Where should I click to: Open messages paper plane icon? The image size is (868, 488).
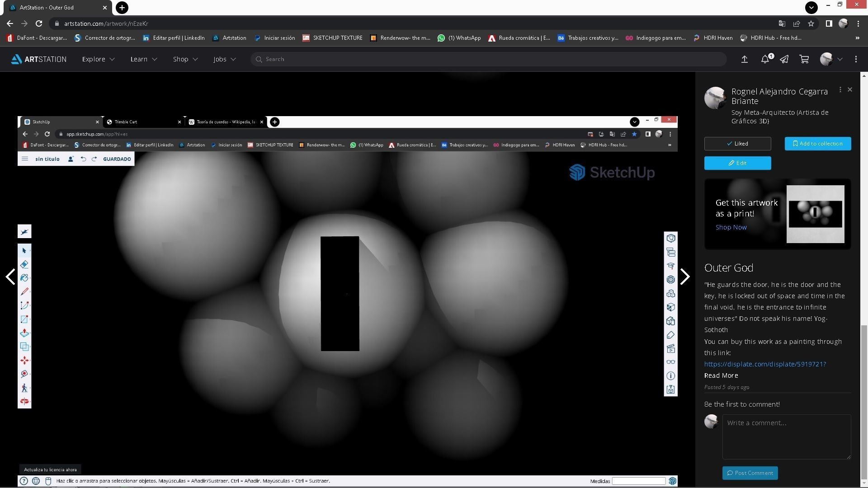pos(784,59)
